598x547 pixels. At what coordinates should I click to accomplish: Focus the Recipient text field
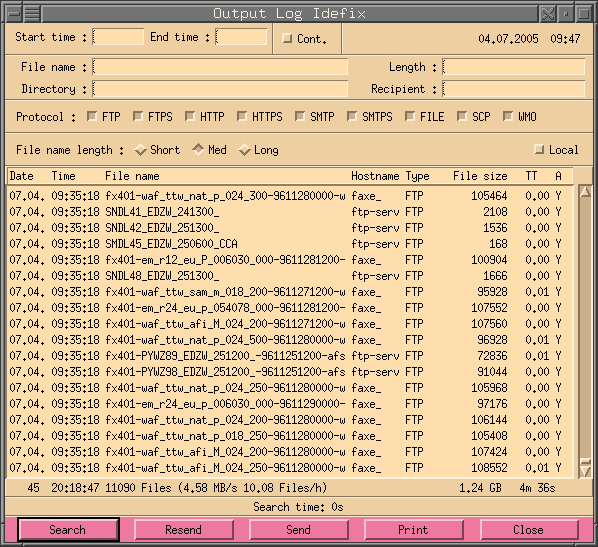click(x=514, y=89)
